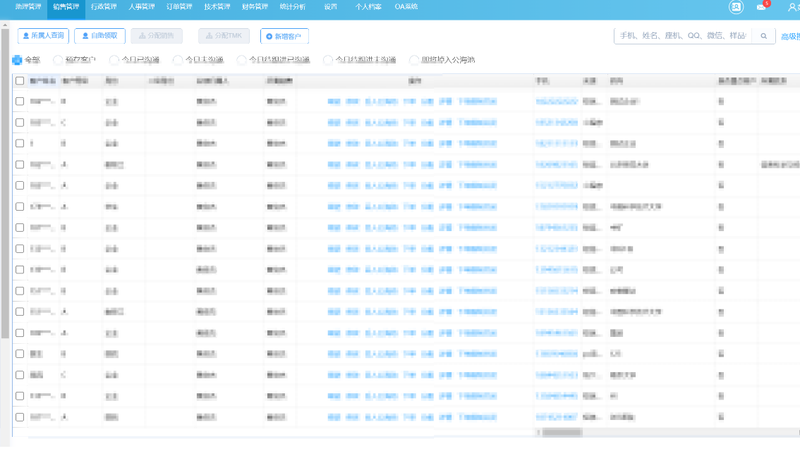Click the horizontal table scrollbar thumb

(562, 433)
